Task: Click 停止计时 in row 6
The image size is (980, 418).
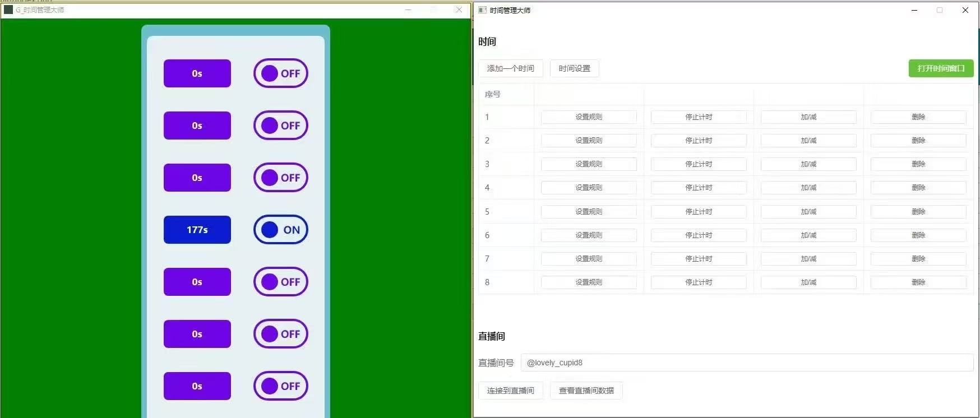Action: click(x=699, y=235)
